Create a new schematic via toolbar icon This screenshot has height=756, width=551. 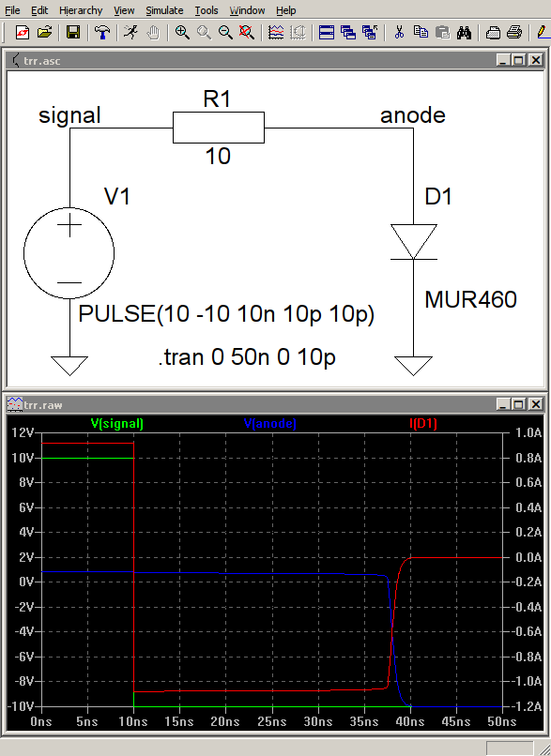[x=23, y=33]
